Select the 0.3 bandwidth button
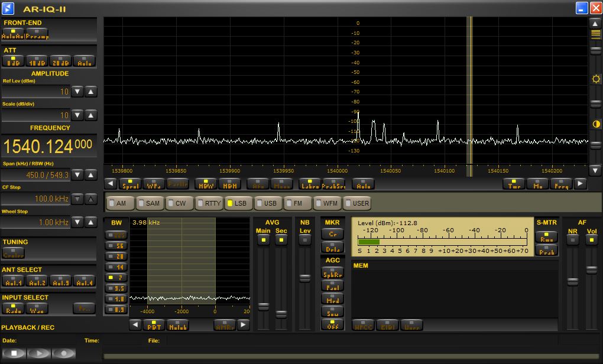Viewport: 603px width, 364px height. (x=116, y=309)
